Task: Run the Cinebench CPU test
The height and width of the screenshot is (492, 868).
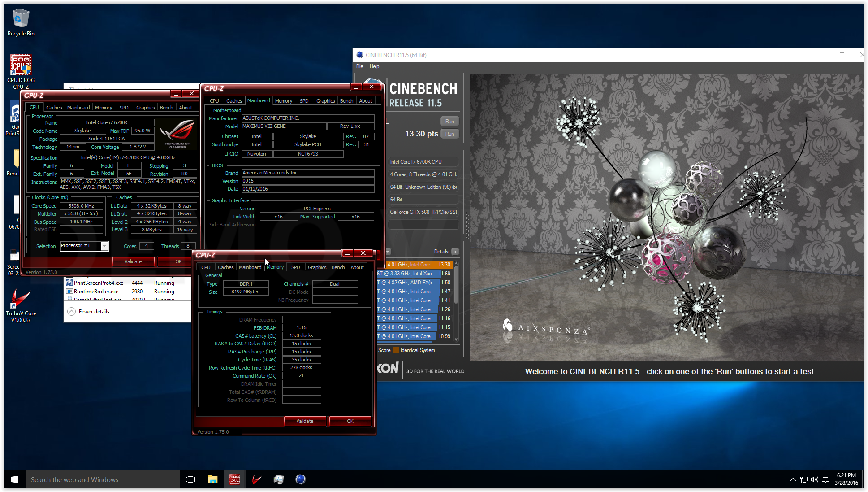Action: coord(449,134)
